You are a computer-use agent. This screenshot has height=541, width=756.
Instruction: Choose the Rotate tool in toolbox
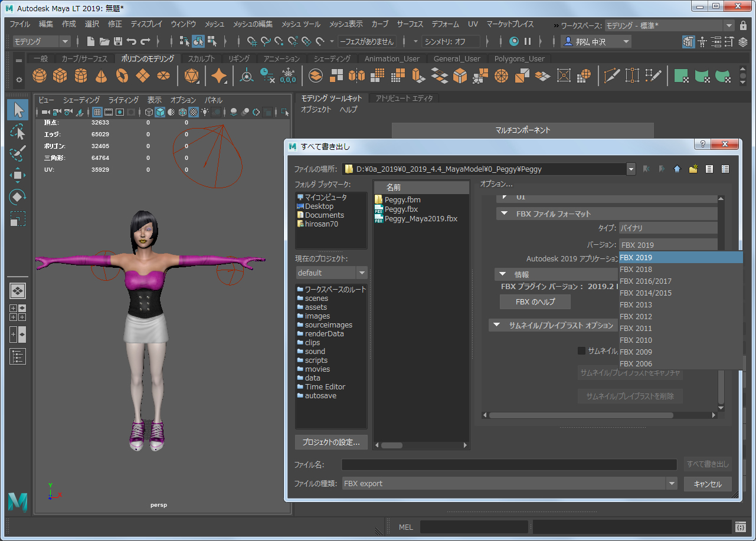[x=18, y=197]
